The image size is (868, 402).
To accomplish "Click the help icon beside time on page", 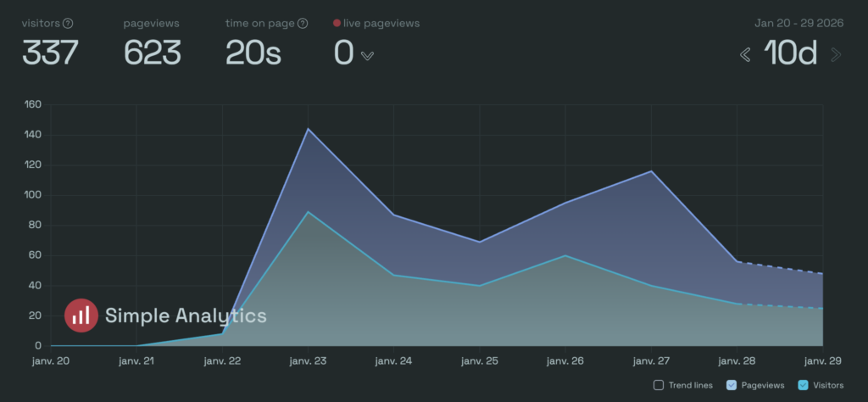I will [303, 24].
